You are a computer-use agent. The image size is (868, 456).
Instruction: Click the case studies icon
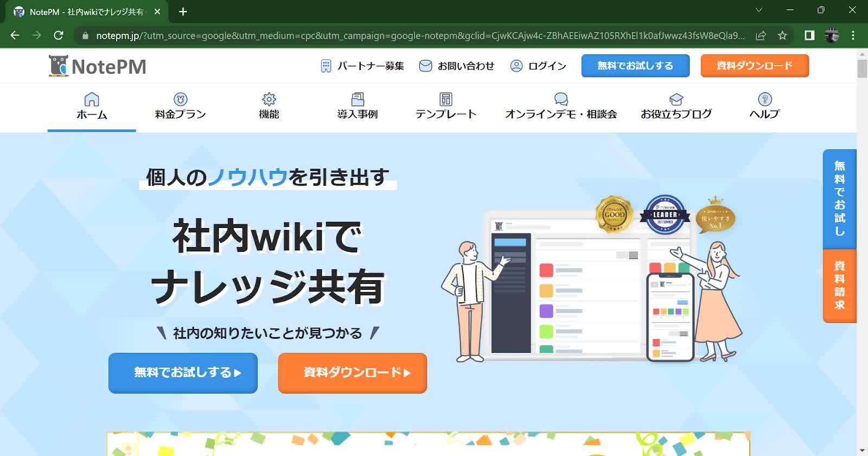[x=358, y=99]
